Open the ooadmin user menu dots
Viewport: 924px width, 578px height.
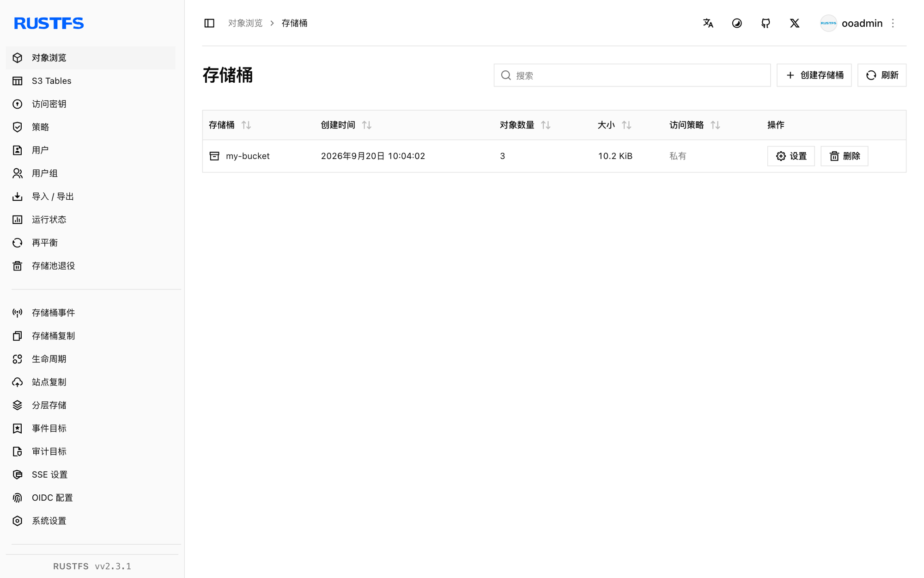pyautogui.click(x=893, y=23)
